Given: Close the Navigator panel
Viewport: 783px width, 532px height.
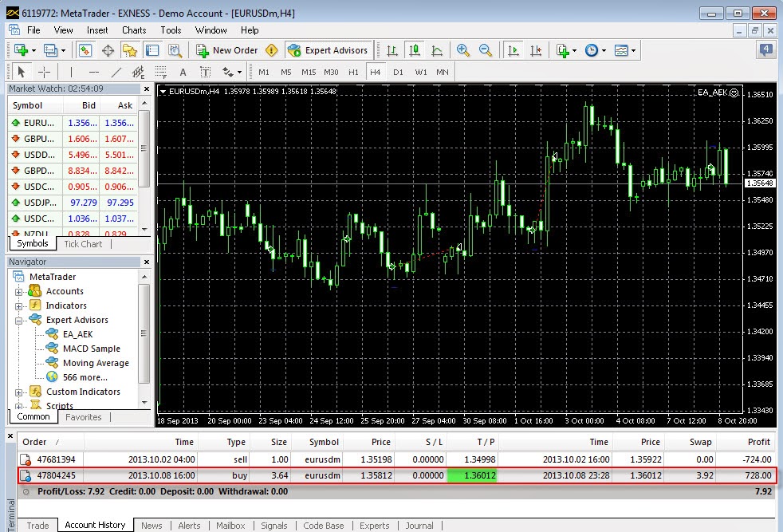Looking at the screenshot, I should (x=146, y=262).
